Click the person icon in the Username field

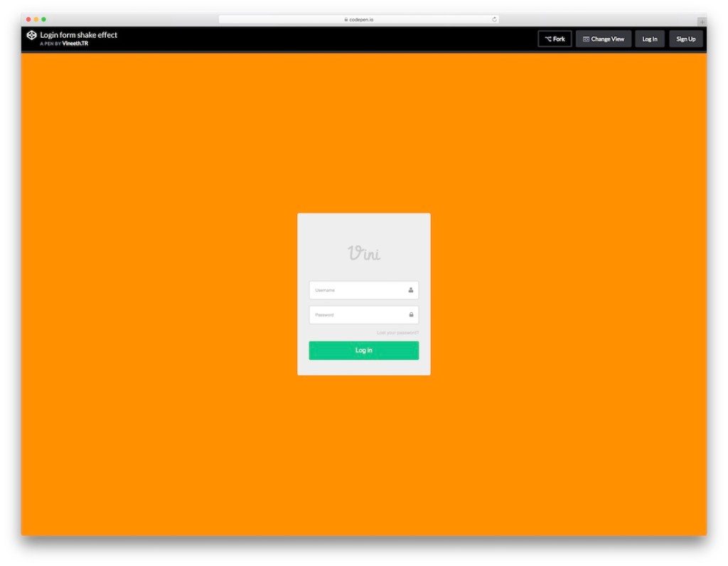(411, 289)
